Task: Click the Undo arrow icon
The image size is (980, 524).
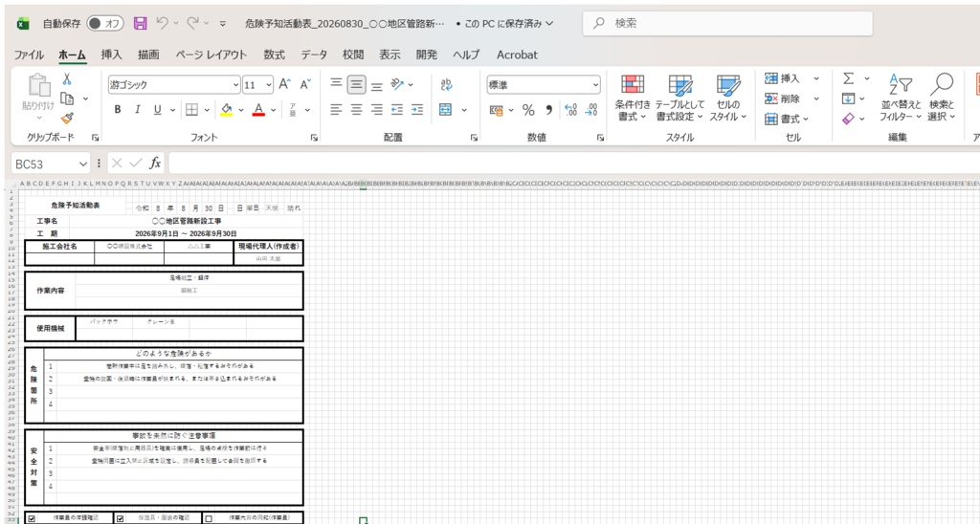Action: click(162, 24)
